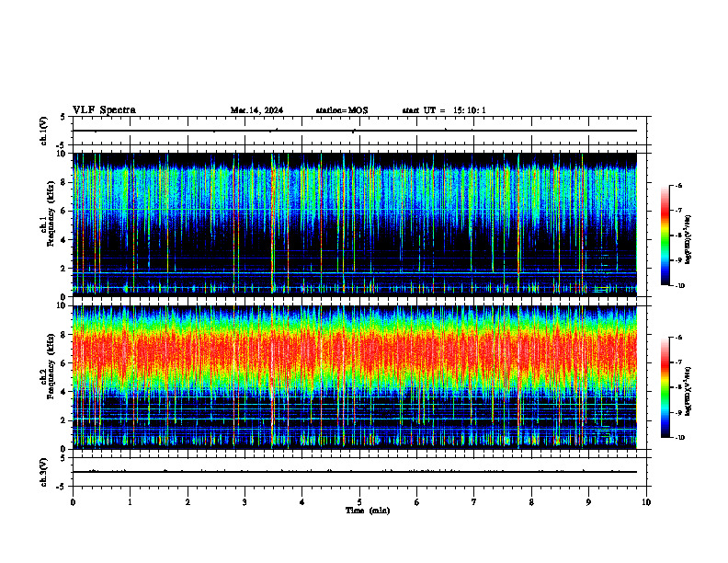Click the 'VLF Spectra' title text
This screenshot has height=563, width=728.
tap(104, 110)
